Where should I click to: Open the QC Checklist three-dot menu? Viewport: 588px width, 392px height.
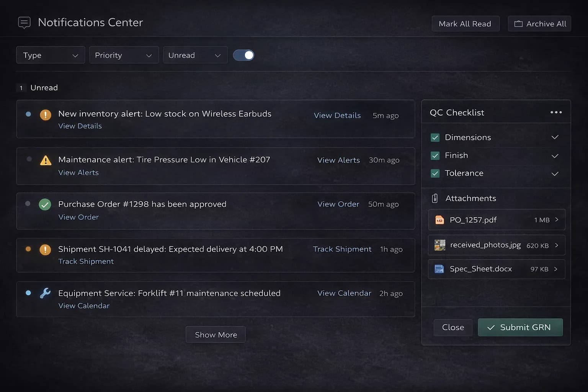click(x=556, y=112)
